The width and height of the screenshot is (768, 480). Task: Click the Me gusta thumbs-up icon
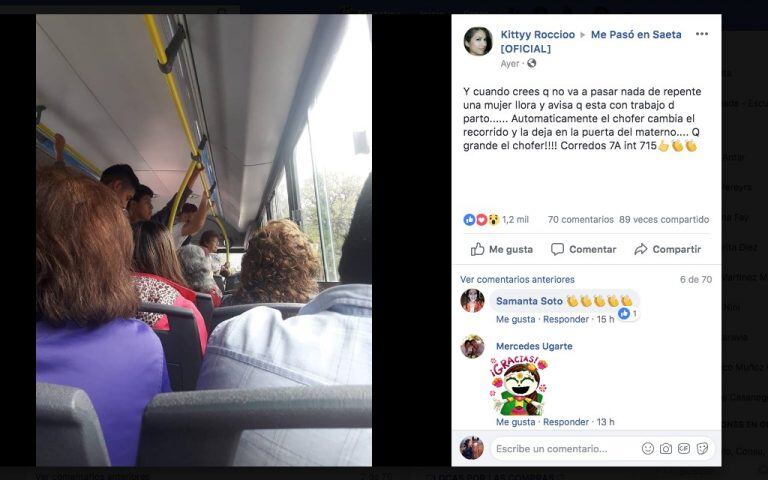pos(477,249)
